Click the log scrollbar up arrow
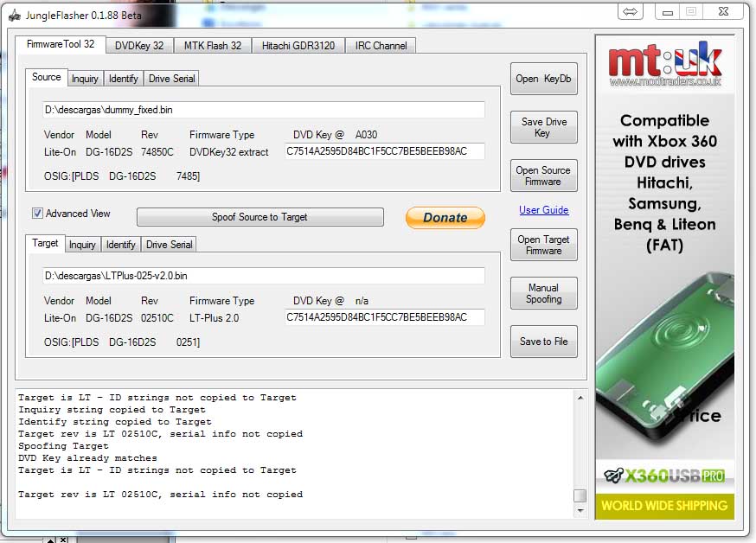Image resolution: width=756 pixels, height=543 pixels. click(x=580, y=398)
